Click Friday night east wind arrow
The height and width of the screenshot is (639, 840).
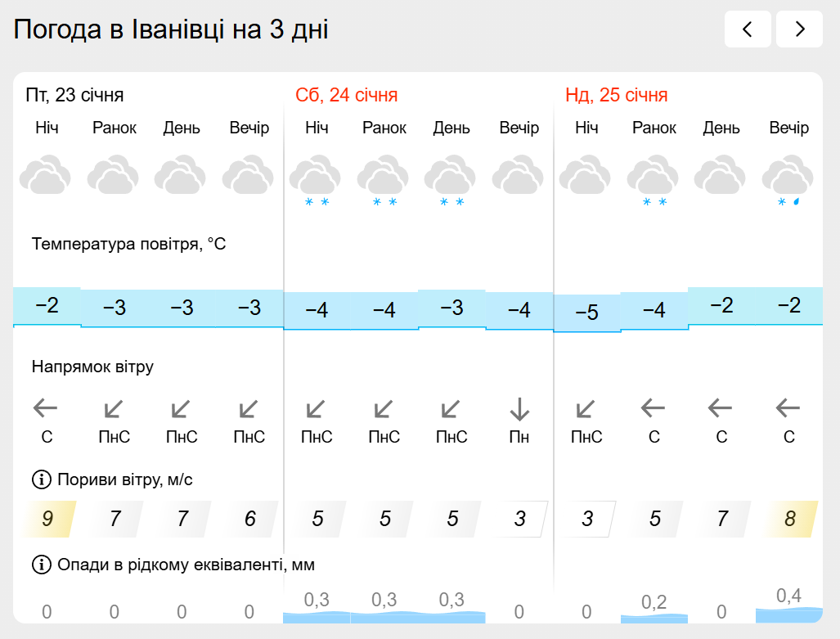46,407
